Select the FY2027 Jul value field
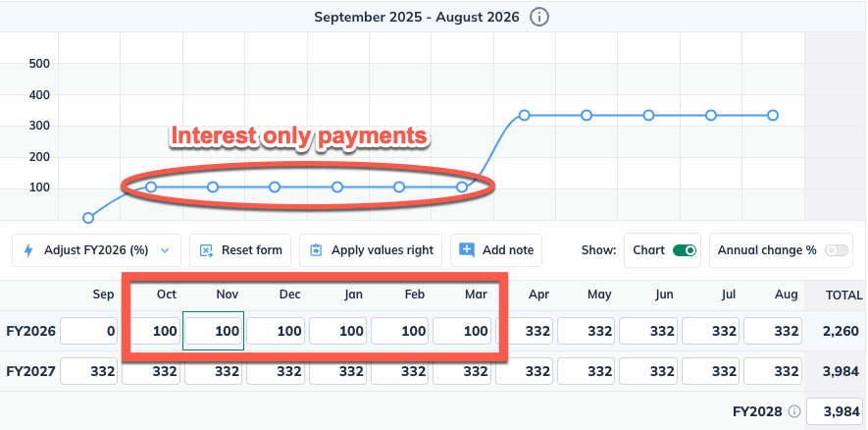Image resolution: width=868 pixels, height=430 pixels. click(711, 371)
